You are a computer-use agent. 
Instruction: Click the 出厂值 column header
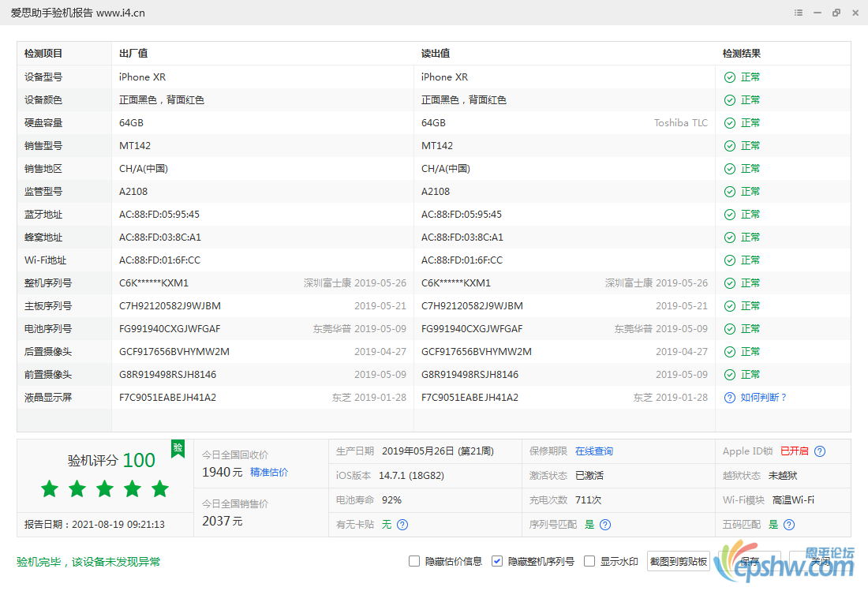click(133, 54)
